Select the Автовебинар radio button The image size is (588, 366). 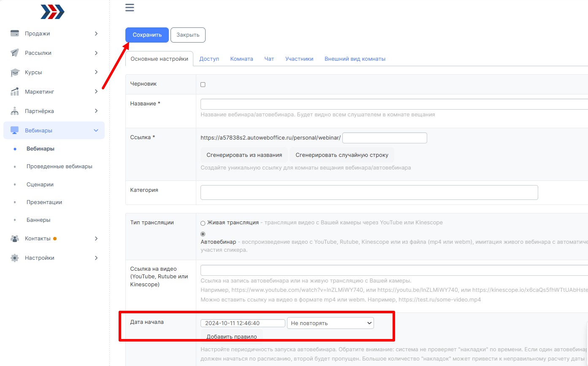point(203,234)
